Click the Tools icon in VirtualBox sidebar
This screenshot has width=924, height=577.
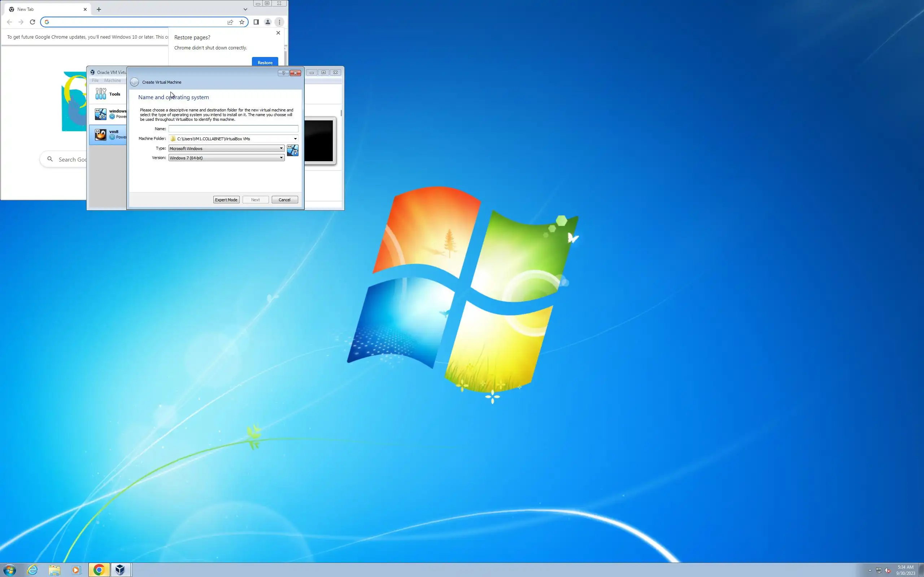101,94
